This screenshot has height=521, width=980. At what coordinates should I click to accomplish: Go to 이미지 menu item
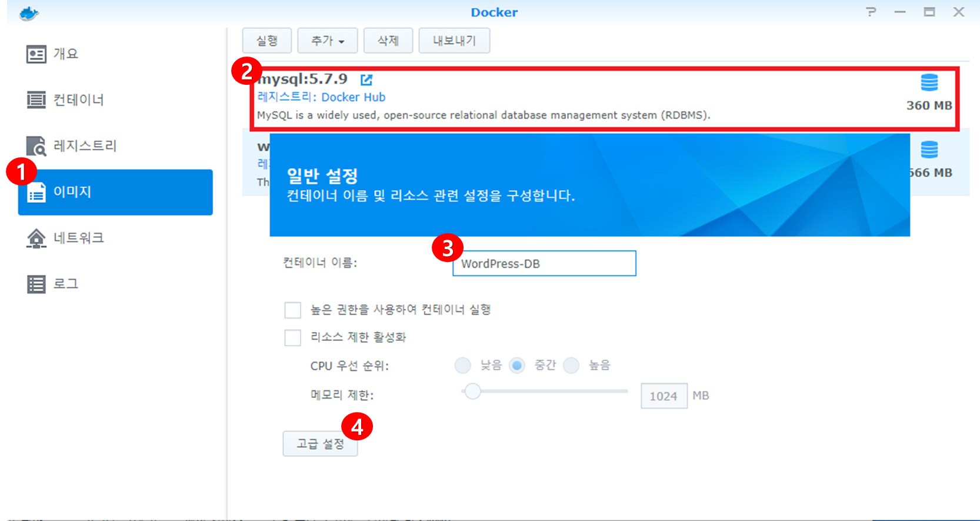(x=115, y=193)
